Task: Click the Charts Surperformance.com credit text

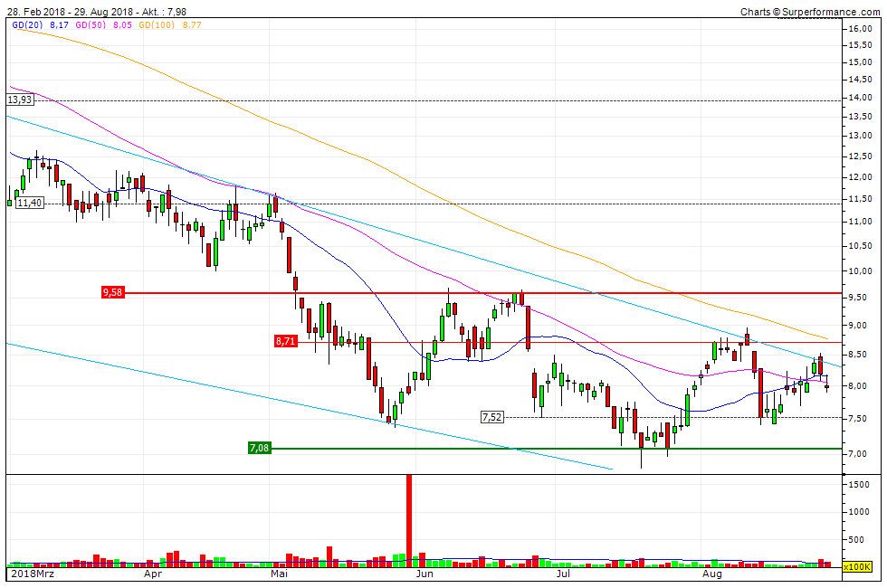Action: [x=810, y=11]
